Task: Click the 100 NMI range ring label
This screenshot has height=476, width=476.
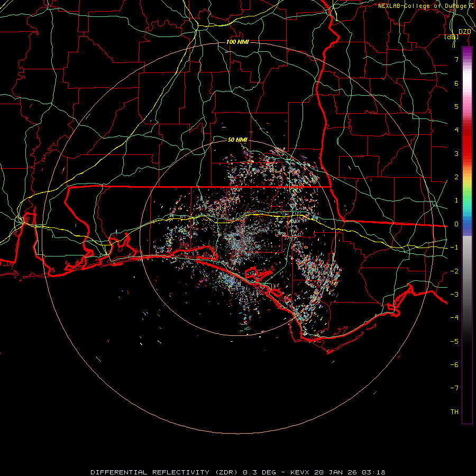Action: click(x=237, y=42)
